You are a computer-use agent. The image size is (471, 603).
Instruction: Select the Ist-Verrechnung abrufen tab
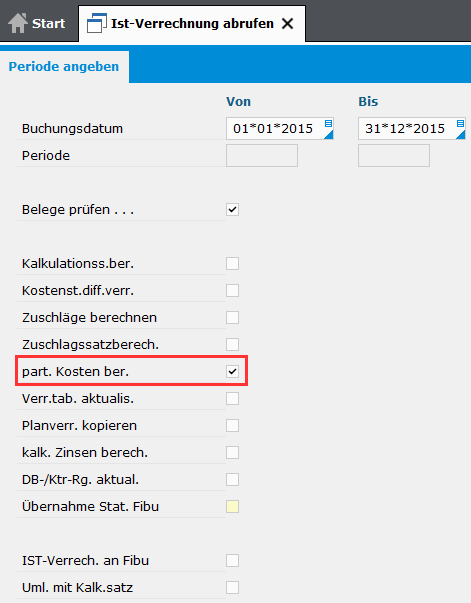[x=192, y=23]
